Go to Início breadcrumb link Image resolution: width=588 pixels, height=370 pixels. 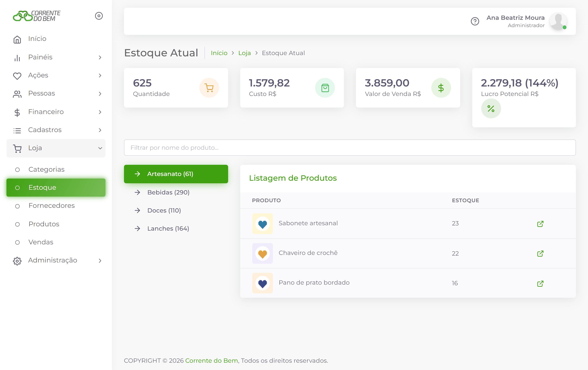[x=219, y=53]
